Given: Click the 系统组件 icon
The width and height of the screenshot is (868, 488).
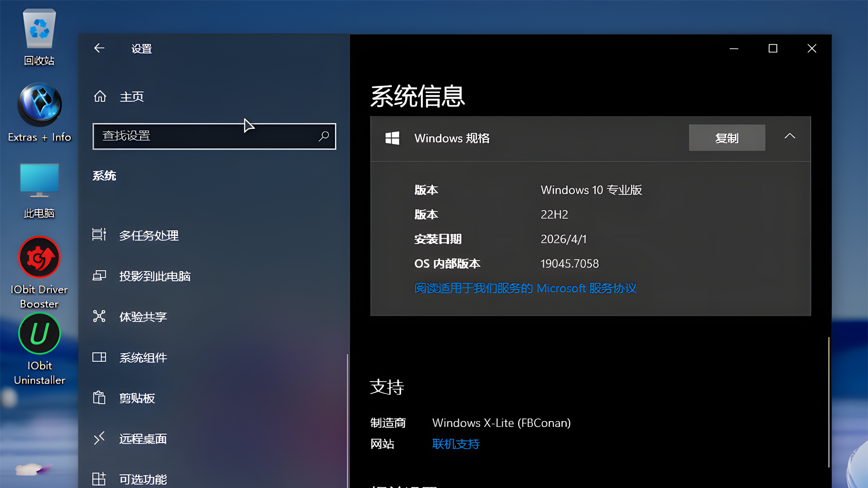Looking at the screenshot, I should [99, 357].
